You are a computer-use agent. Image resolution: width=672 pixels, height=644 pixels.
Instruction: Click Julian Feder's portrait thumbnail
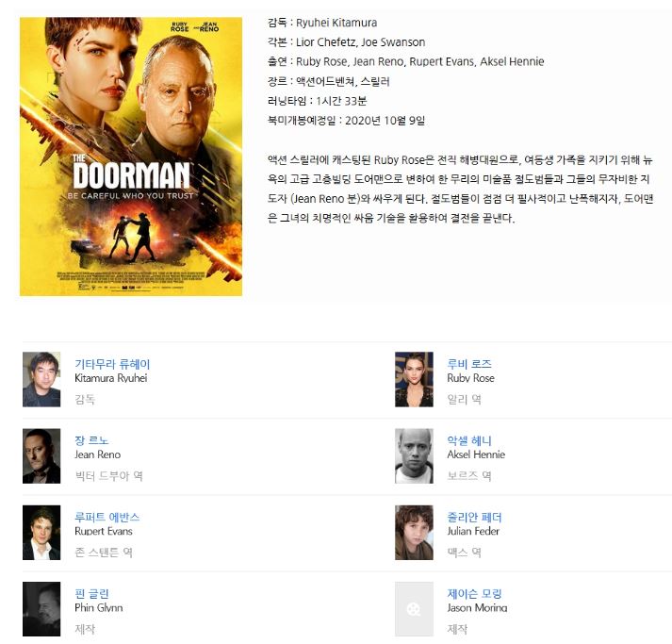(x=414, y=533)
